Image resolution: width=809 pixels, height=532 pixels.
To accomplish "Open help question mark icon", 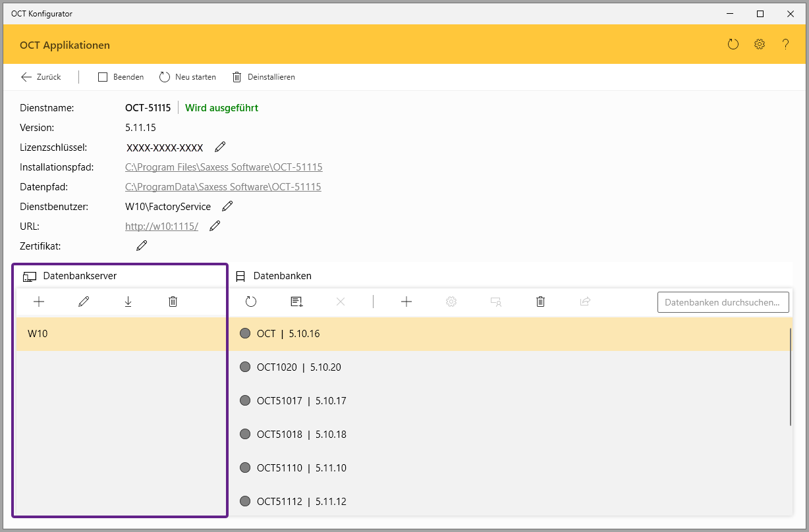I will 785,45.
